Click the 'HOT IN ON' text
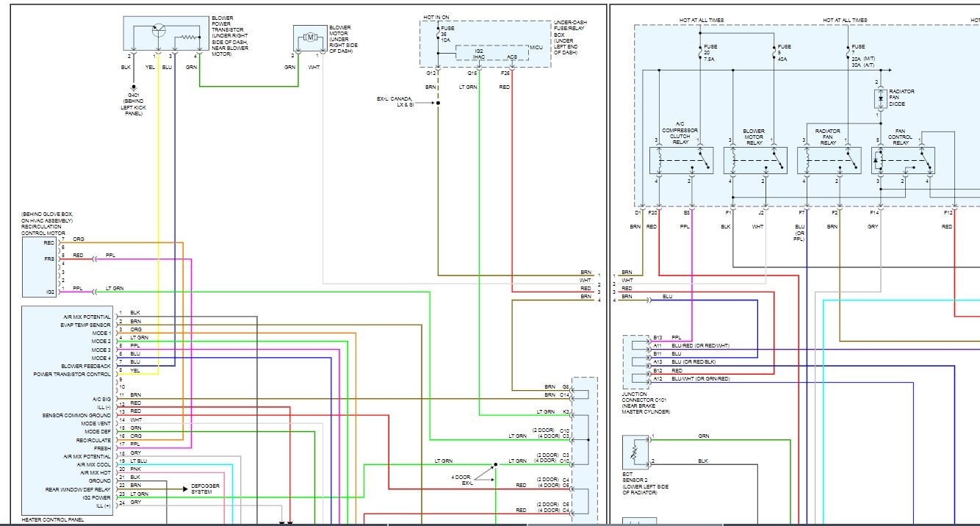 coord(436,17)
